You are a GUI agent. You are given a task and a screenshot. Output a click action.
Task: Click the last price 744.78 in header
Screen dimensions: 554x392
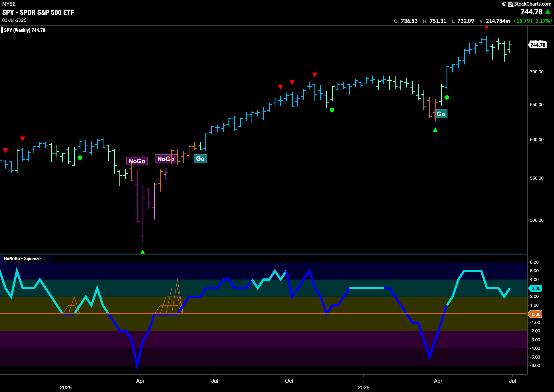[531, 12]
